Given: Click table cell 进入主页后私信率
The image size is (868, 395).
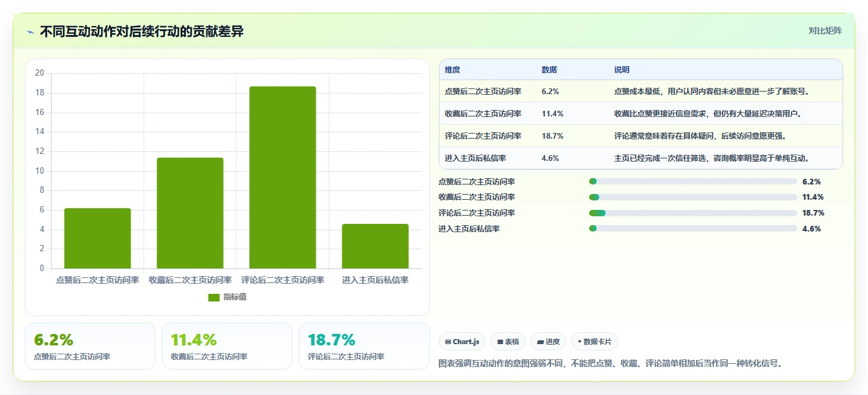Looking at the screenshot, I should coord(475,158).
